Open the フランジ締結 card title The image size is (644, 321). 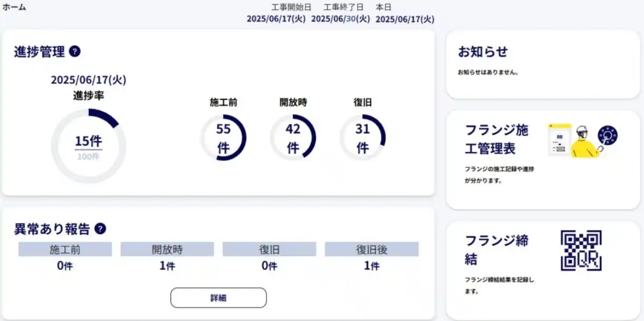click(x=496, y=250)
